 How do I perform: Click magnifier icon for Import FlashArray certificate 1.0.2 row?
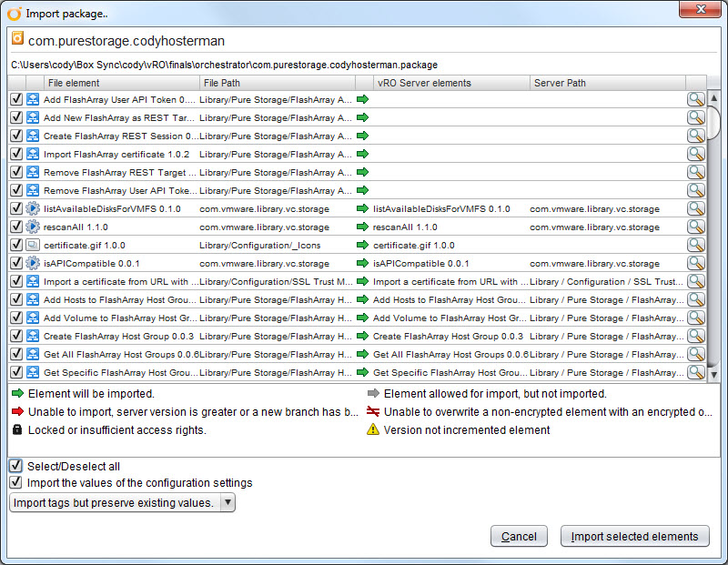click(695, 154)
